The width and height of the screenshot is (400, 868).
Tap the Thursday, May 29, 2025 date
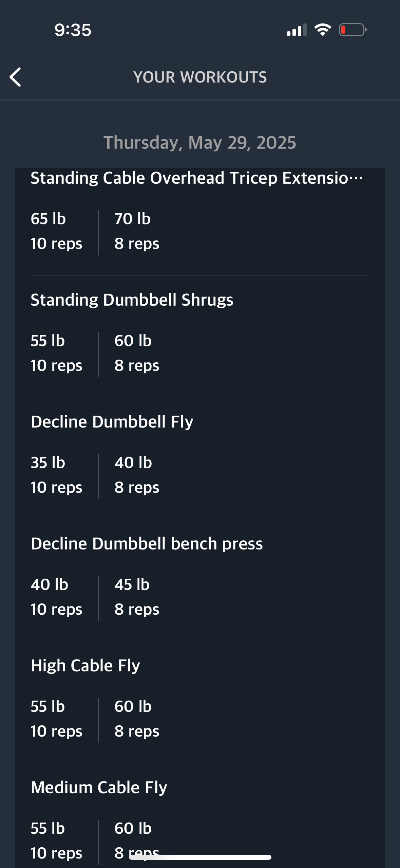tap(200, 142)
